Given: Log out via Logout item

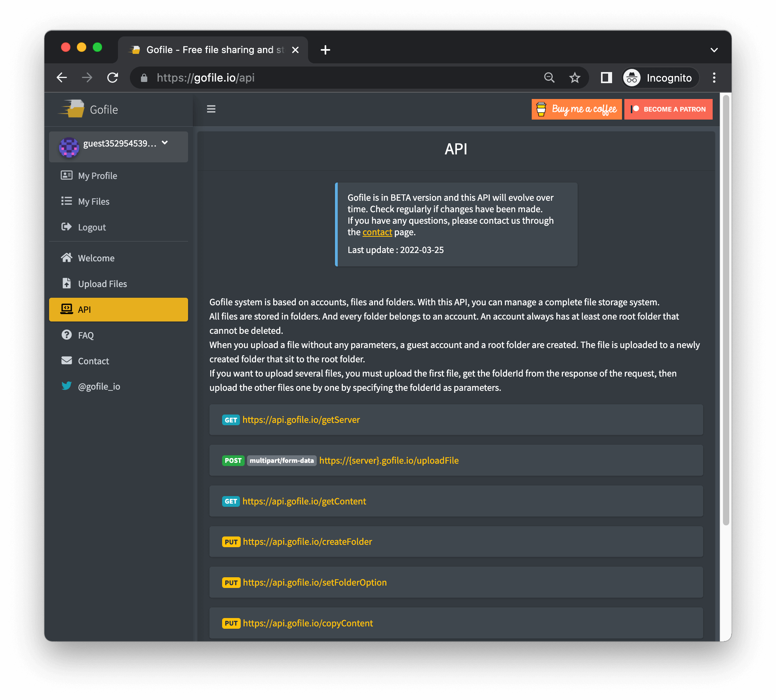Looking at the screenshot, I should (118, 227).
